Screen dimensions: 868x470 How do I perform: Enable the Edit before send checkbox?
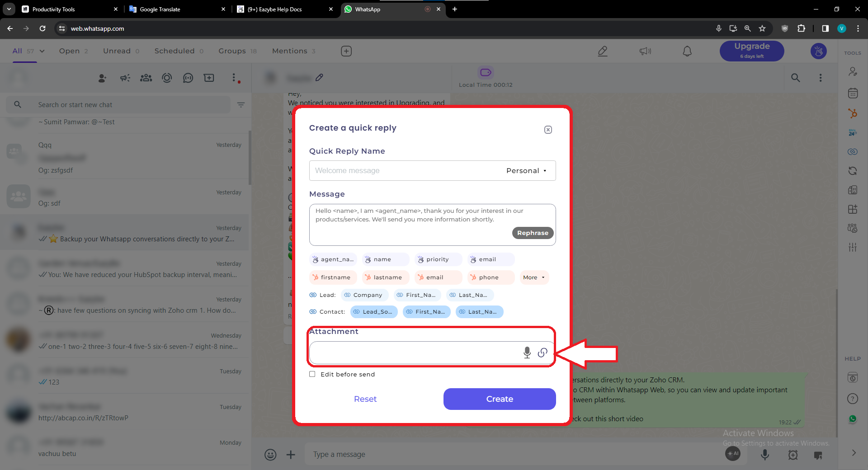point(312,374)
